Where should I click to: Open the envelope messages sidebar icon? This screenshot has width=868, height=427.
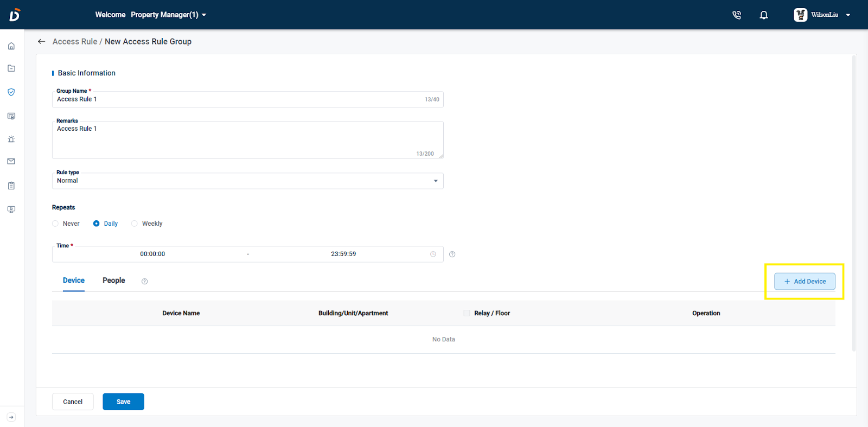[11, 162]
